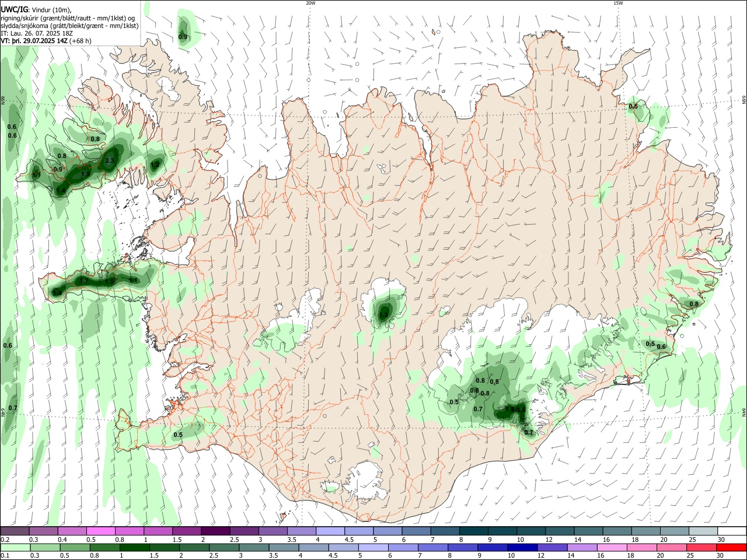Viewport: 747px width, 560px height.
Task: Click the 20W longitude label at the top
Action: click(310, 2)
